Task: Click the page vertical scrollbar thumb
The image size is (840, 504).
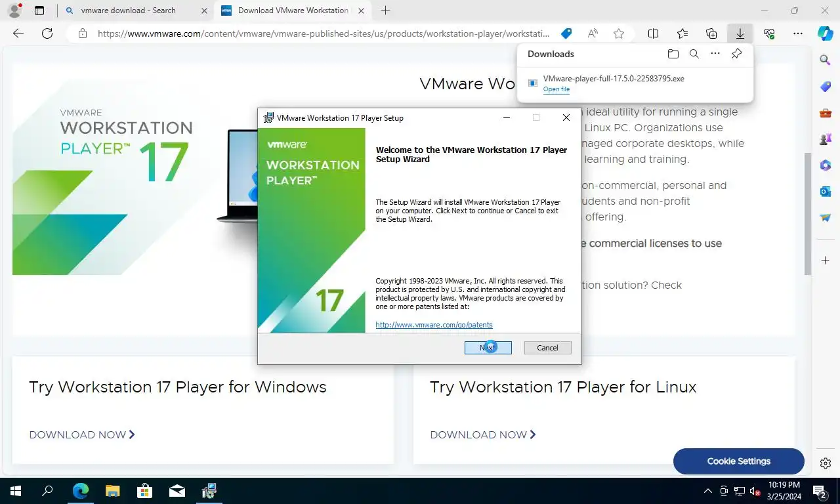Action: [x=808, y=213]
